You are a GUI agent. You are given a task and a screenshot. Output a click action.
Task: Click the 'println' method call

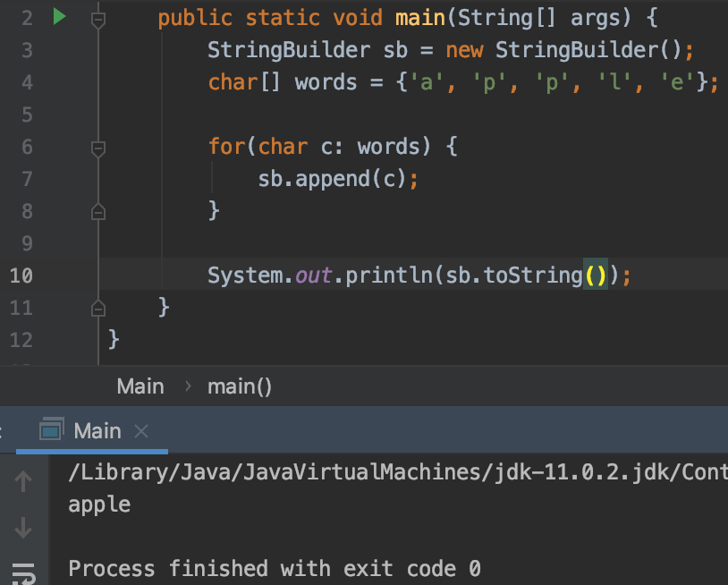389,276
